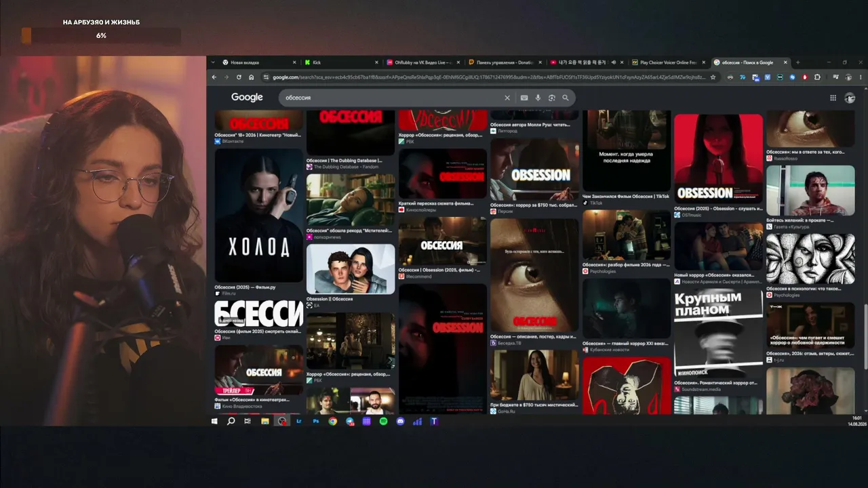Open the black-and-white abstract faces image
This screenshot has width=868, height=488.
coord(810,258)
